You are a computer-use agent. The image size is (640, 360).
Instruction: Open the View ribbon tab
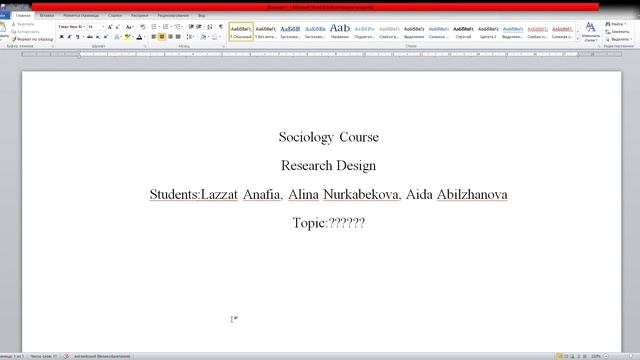click(x=202, y=16)
